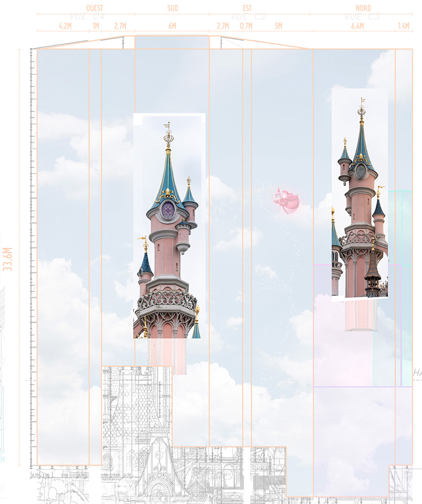The image size is (422, 504).
Task: Click the vertical 33.6M height label
Action: coord(8,259)
